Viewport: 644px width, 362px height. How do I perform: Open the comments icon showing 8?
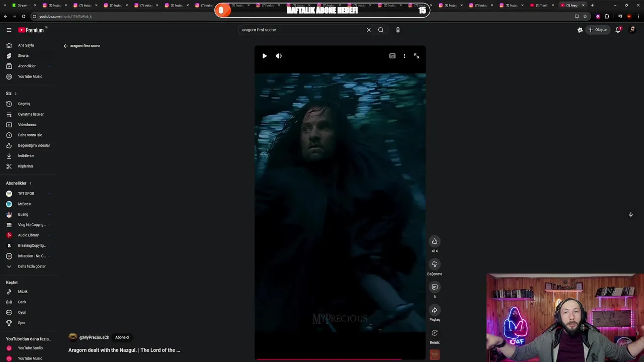click(435, 287)
